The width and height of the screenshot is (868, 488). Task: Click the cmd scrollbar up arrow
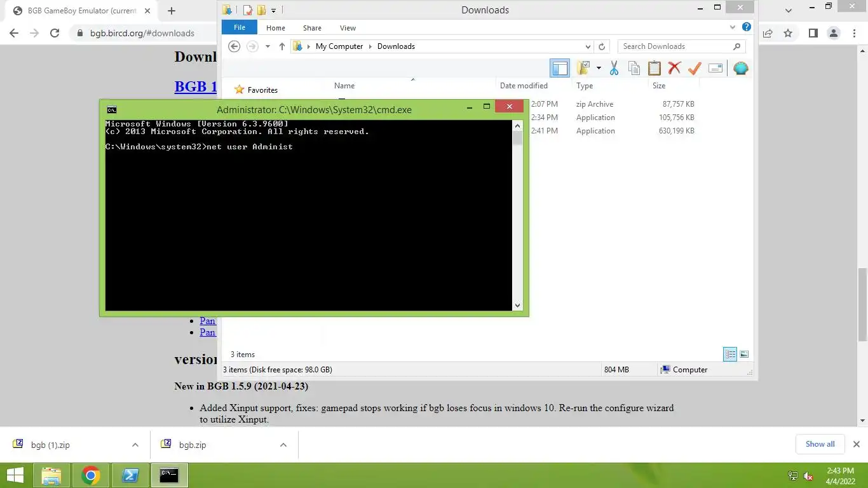click(517, 126)
